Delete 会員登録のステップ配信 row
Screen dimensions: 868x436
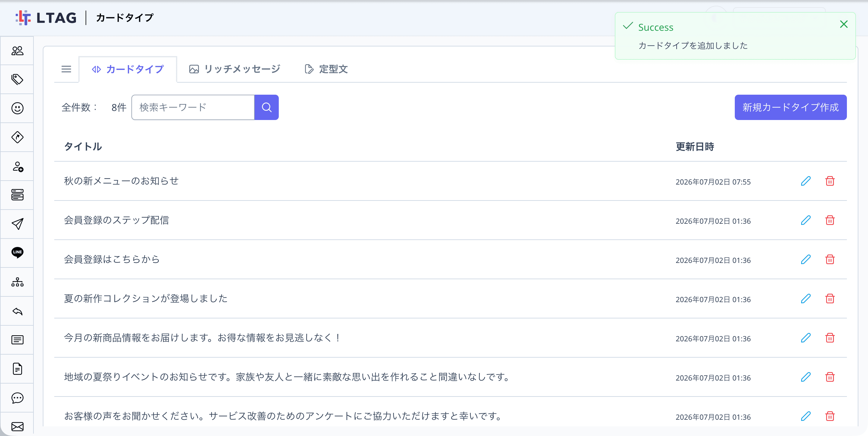pos(830,220)
